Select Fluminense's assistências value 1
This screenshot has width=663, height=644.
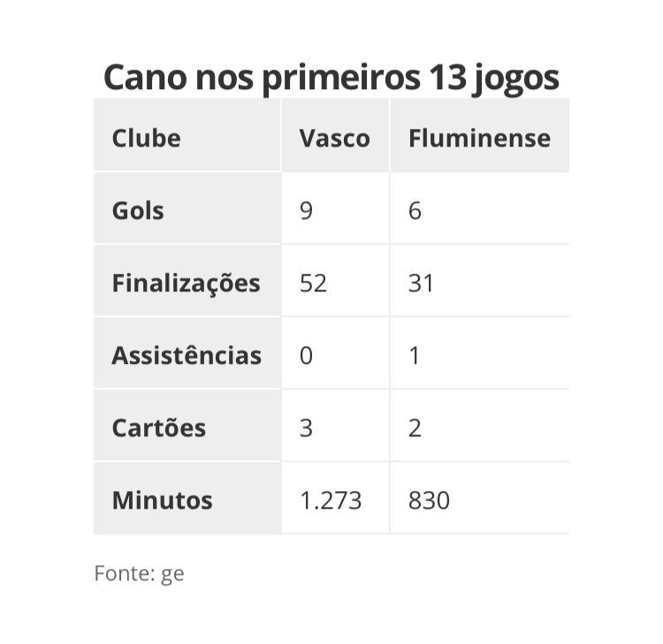tap(415, 356)
